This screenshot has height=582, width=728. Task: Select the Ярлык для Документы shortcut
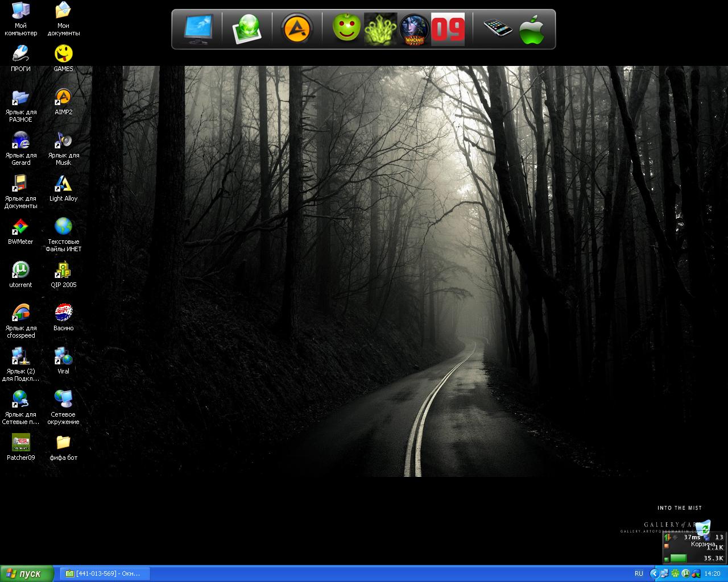pyautogui.click(x=21, y=192)
